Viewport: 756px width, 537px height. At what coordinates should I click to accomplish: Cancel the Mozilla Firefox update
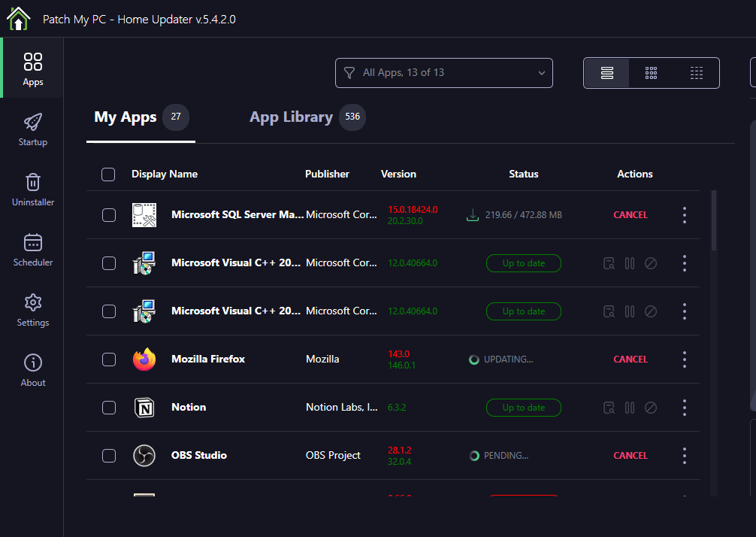(630, 360)
